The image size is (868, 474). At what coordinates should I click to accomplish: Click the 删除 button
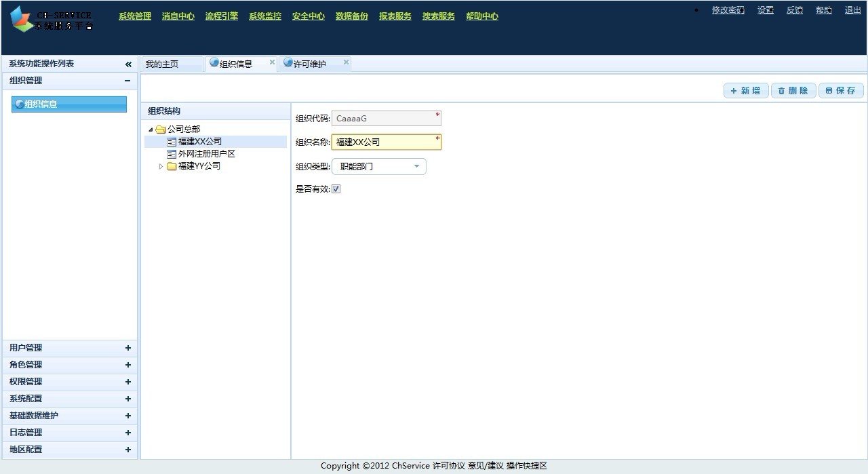[793, 91]
